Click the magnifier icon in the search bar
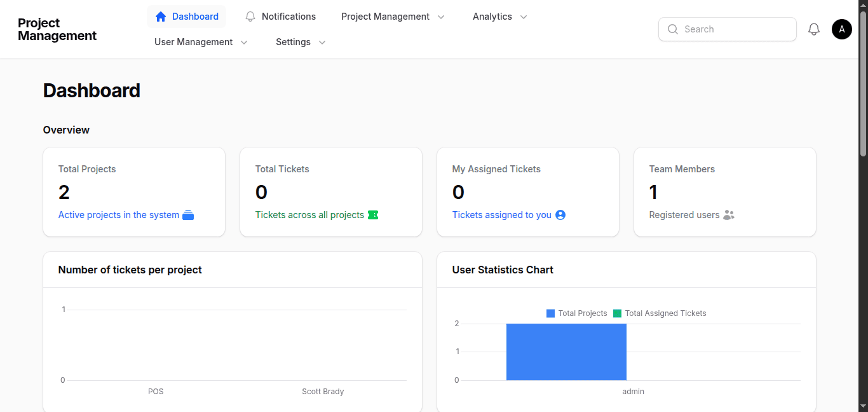 [672, 29]
